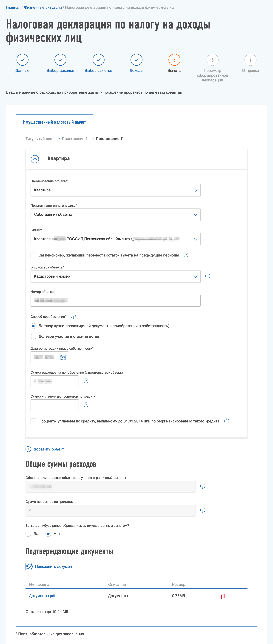Choose Да for previous property deduction requests
This screenshot has height=644, width=273.
[x=28, y=534]
